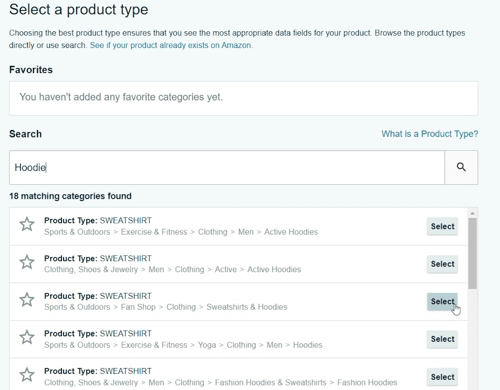Select the Fan Shop Sweatshirts & Hoodies type
The height and width of the screenshot is (390, 500).
click(x=442, y=302)
